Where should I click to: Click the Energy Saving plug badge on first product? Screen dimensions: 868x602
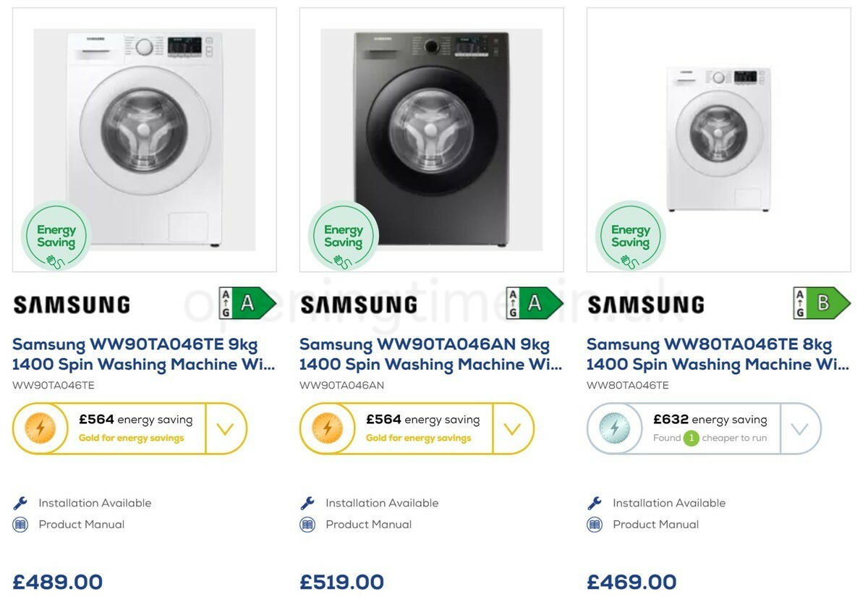(56, 235)
